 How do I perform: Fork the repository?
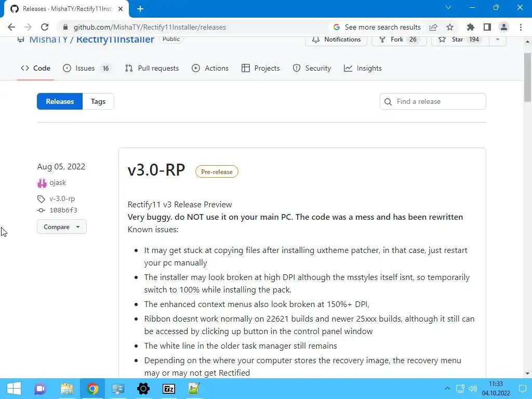pos(399,39)
